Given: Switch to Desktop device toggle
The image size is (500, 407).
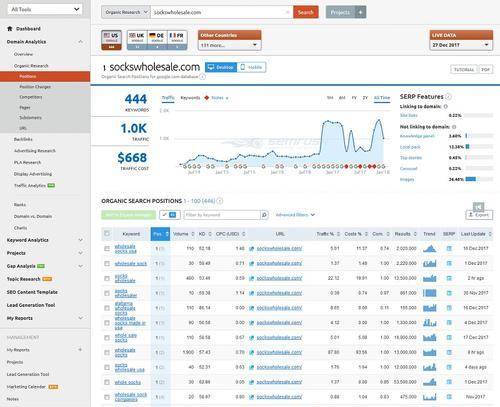Looking at the screenshot, I should click(x=221, y=67).
